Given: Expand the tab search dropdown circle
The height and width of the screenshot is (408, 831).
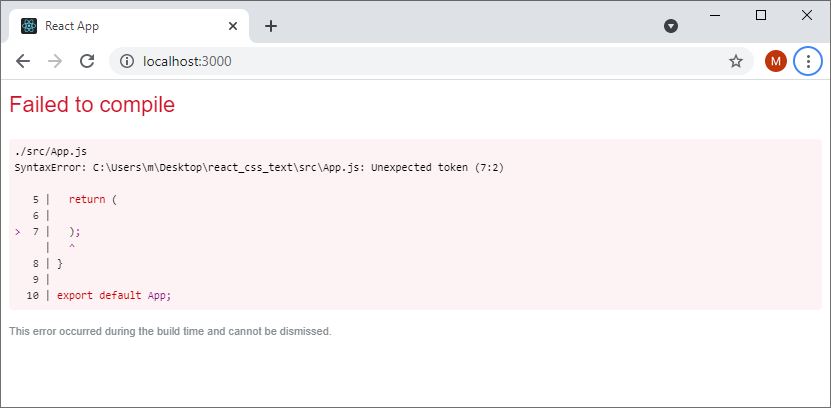Looking at the screenshot, I should (x=671, y=26).
